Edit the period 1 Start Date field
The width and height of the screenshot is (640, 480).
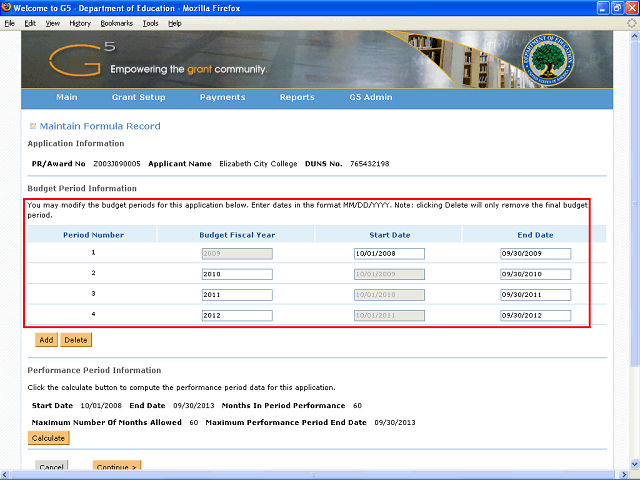pos(389,253)
